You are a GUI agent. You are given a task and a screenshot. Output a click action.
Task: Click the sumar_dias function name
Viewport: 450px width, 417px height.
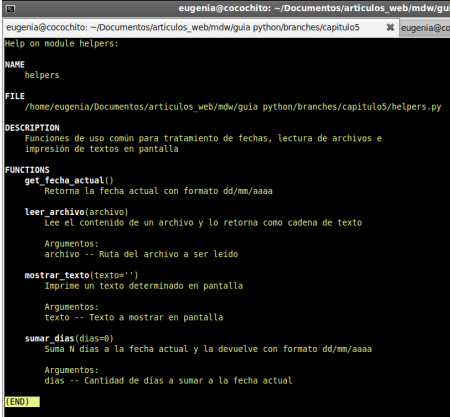click(49, 339)
